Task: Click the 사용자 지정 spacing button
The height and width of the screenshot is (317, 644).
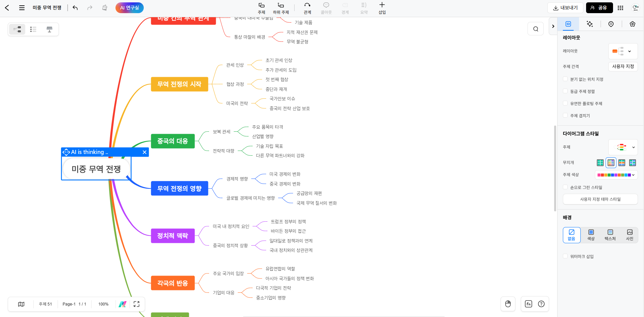Action: (x=623, y=66)
